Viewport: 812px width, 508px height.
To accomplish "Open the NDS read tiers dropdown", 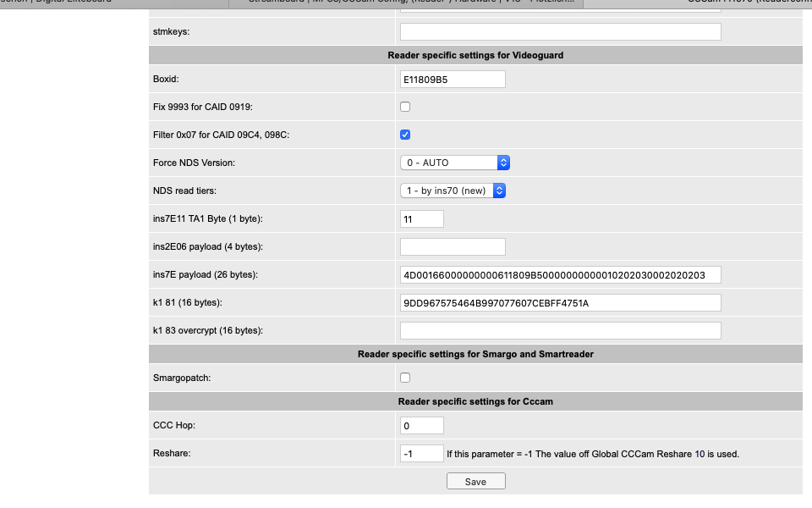I will click(x=453, y=190).
